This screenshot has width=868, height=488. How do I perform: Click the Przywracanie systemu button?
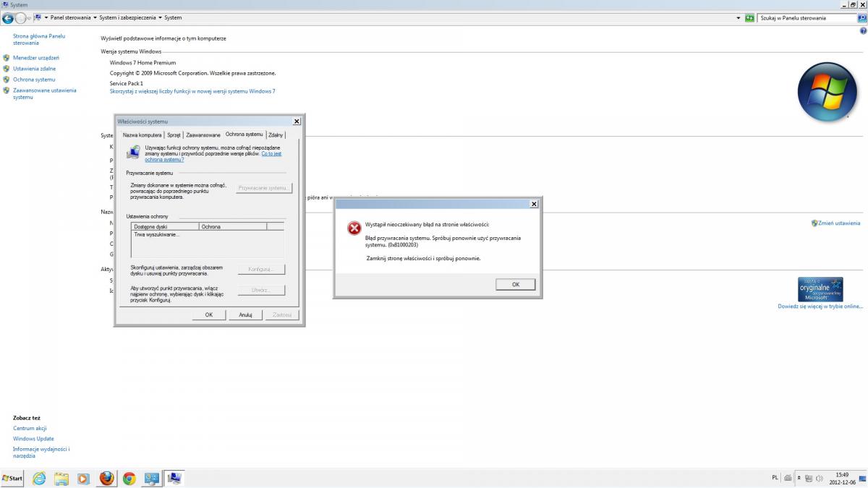pyautogui.click(x=264, y=188)
